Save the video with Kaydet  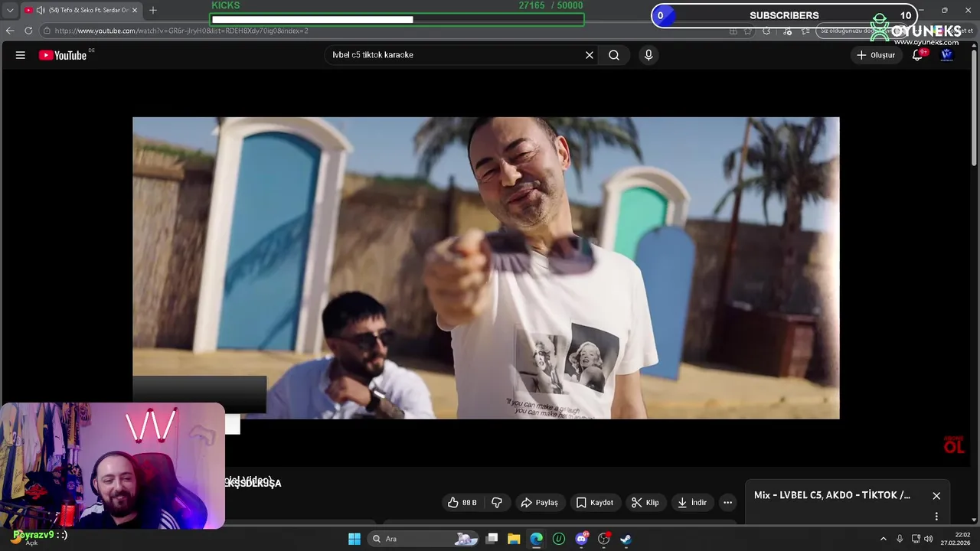pyautogui.click(x=594, y=503)
